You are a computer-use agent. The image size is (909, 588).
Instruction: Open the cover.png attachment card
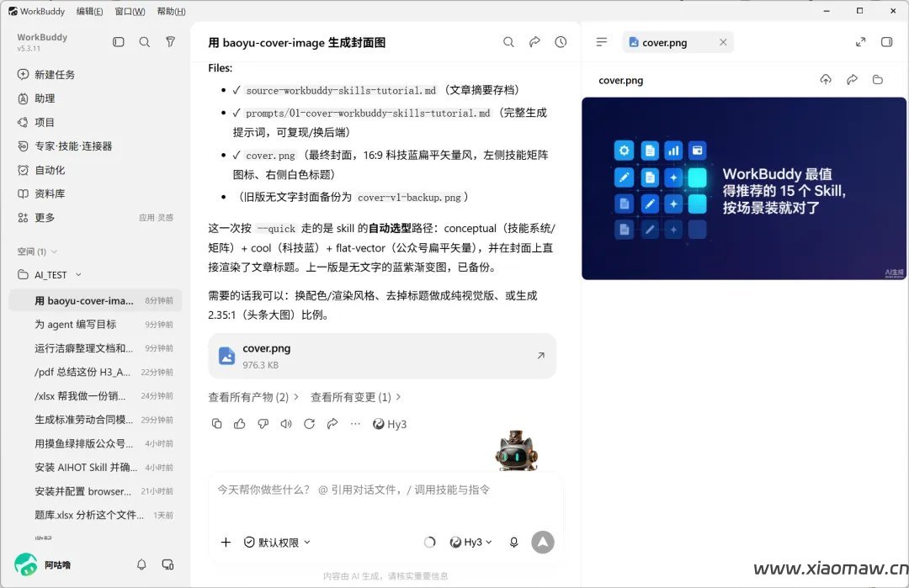[x=382, y=356]
